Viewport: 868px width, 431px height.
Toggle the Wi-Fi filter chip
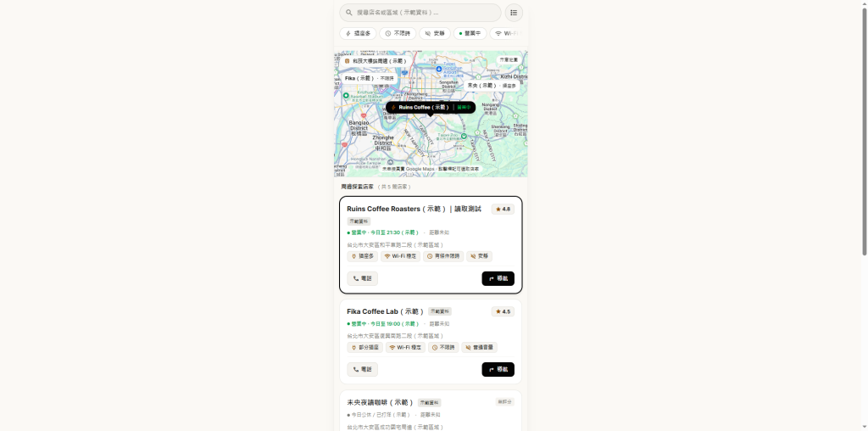506,33
